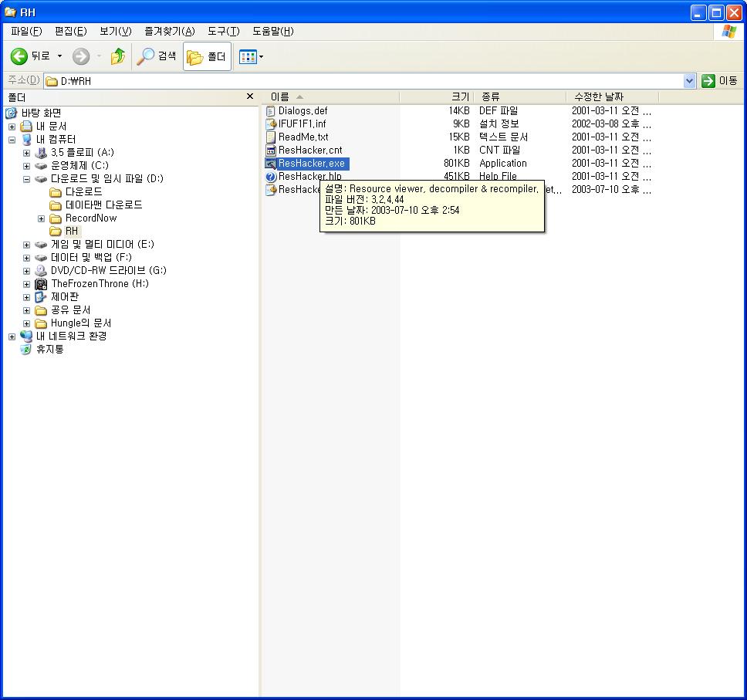Open the 파일(F) menu

click(26, 31)
